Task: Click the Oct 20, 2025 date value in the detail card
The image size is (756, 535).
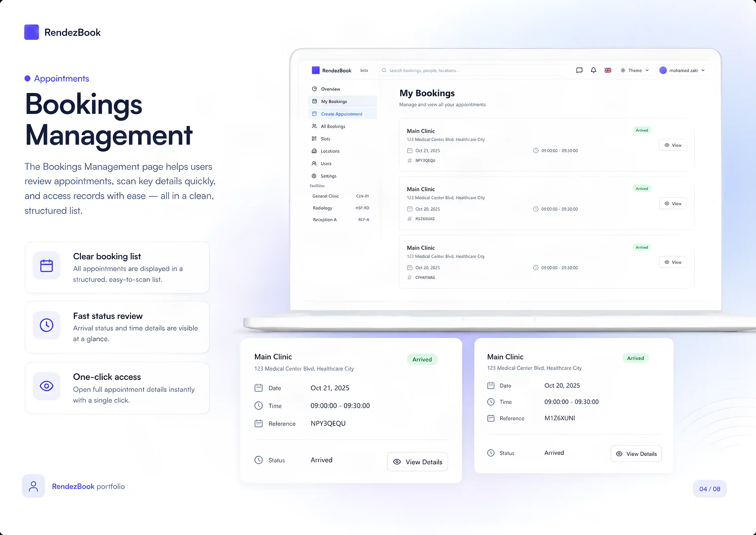Action: point(562,385)
